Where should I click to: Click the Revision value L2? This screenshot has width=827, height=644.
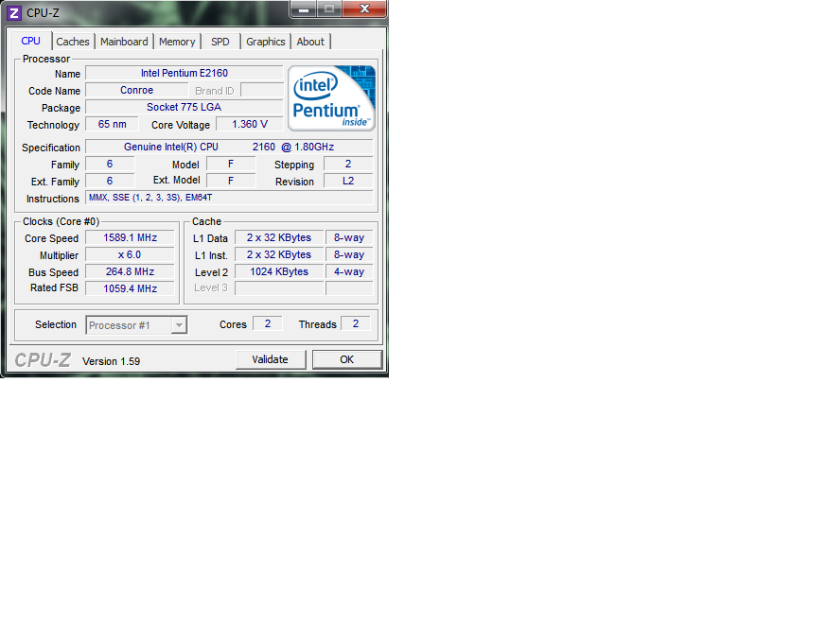point(348,182)
